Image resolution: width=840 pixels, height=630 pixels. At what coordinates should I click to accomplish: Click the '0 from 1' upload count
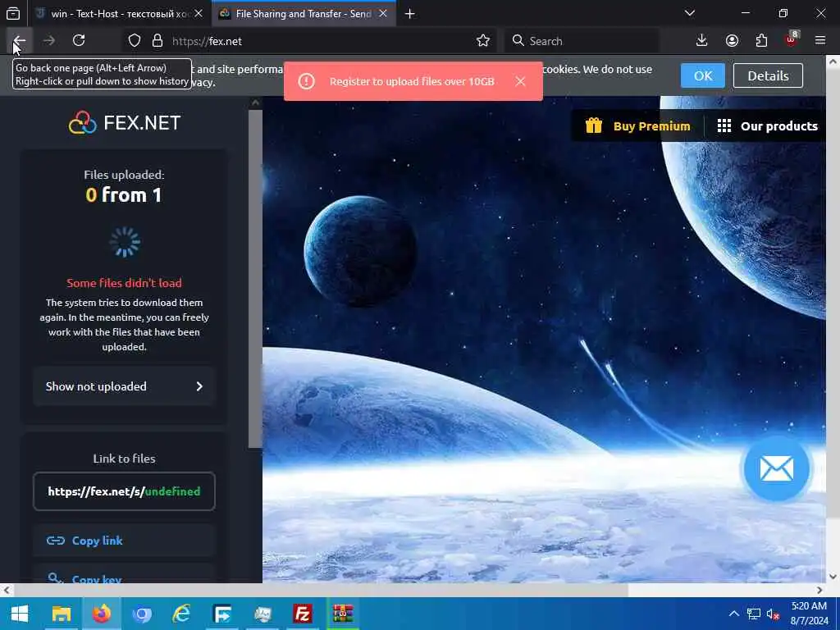point(125,195)
